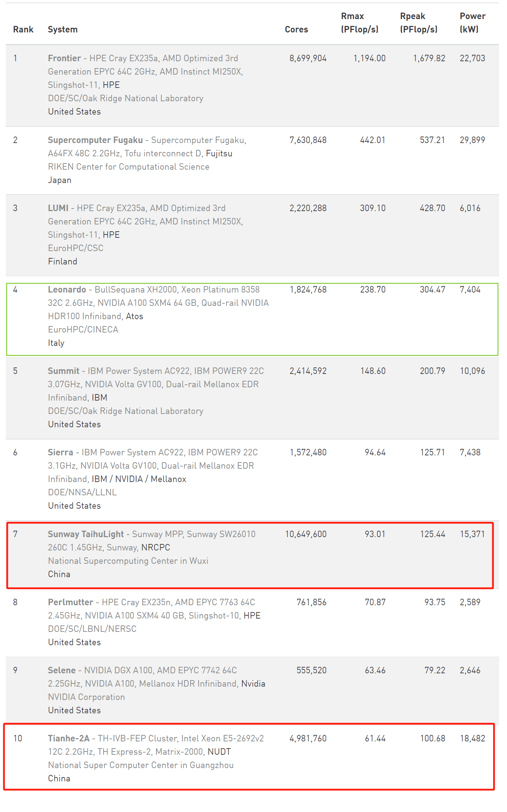Click vendor name Fujitsu in Fugaku row
This screenshot has height=812, width=507.
click(219, 153)
